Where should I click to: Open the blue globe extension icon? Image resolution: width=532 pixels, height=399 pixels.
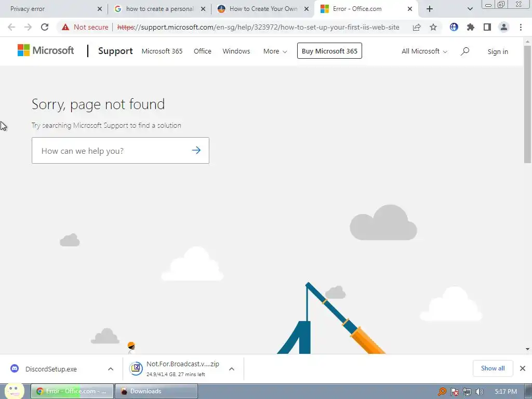pos(454,27)
